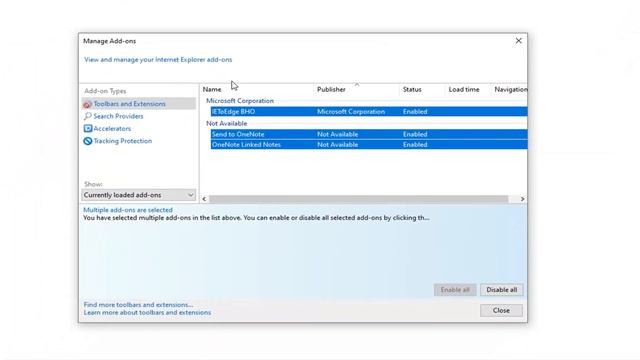Click the greyed Enable all button
Screen dimensions: 640x360
(455, 290)
